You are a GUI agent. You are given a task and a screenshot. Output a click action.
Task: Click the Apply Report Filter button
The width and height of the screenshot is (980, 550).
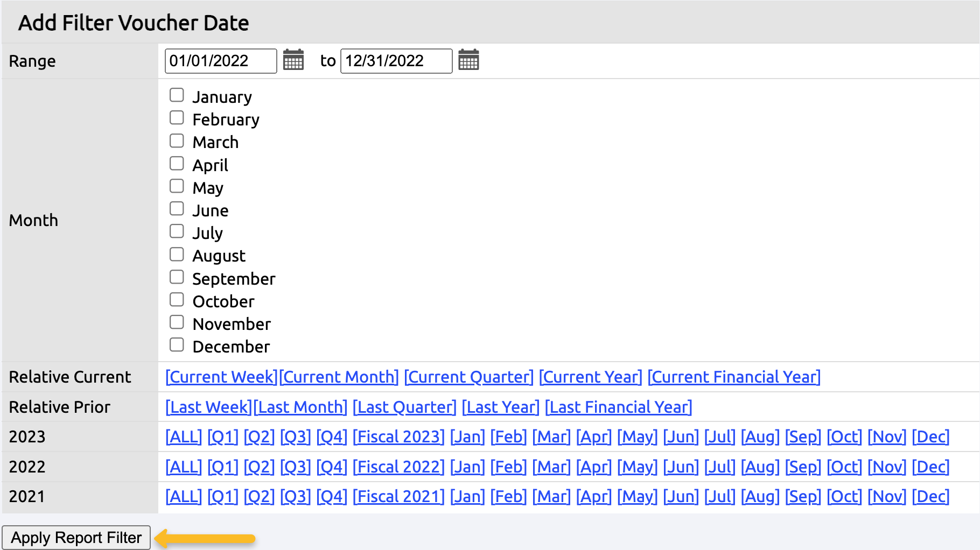click(76, 537)
